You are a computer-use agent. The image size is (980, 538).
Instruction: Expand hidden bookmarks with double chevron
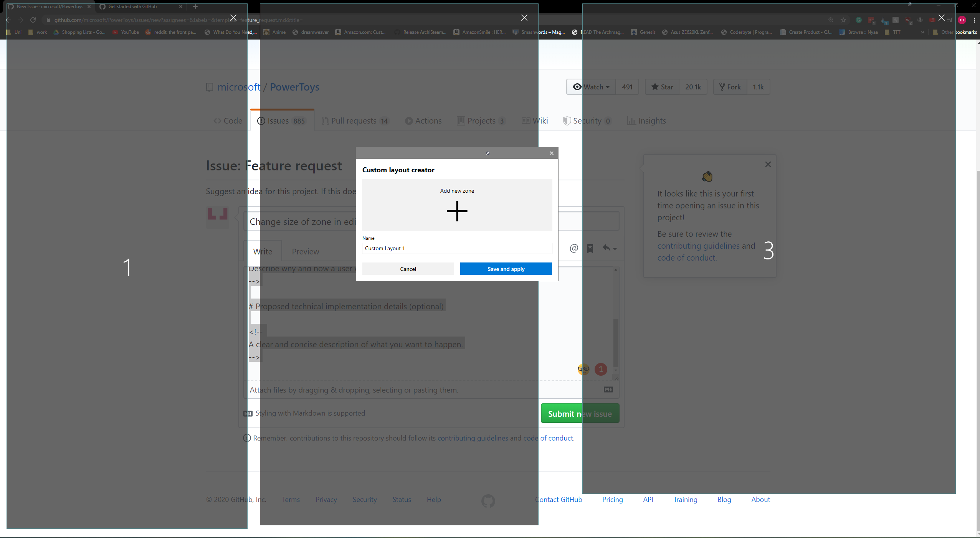(x=923, y=32)
